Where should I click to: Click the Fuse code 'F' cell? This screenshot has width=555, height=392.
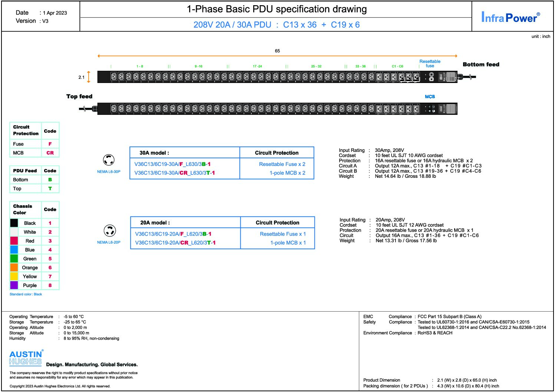50,144
